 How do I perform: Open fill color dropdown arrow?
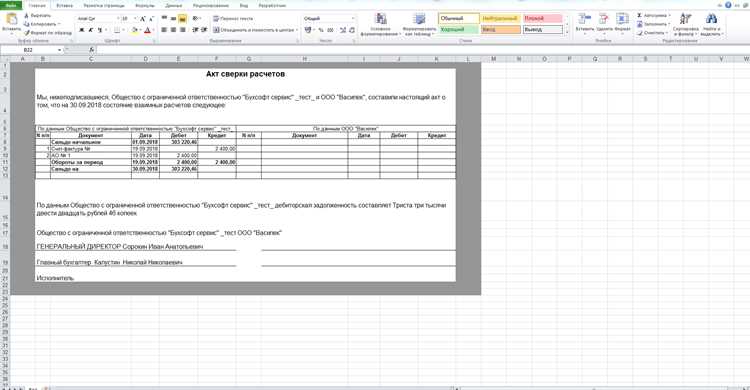pyautogui.click(x=141, y=30)
